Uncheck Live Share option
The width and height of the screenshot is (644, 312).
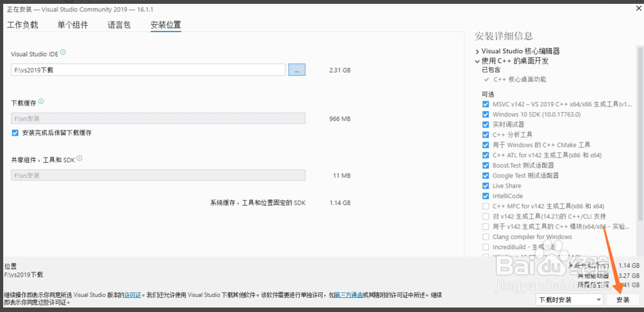point(486,186)
